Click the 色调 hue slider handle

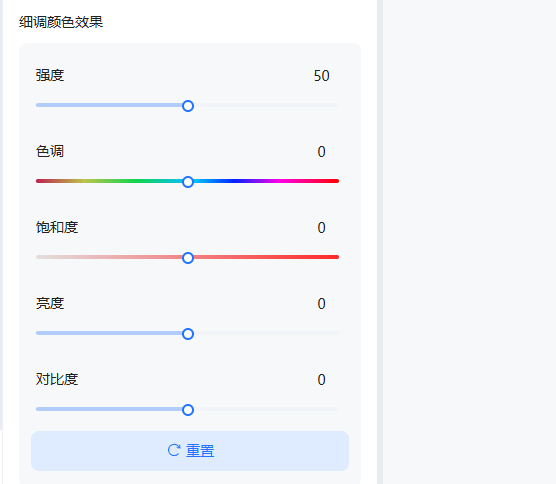(x=188, y=182)
